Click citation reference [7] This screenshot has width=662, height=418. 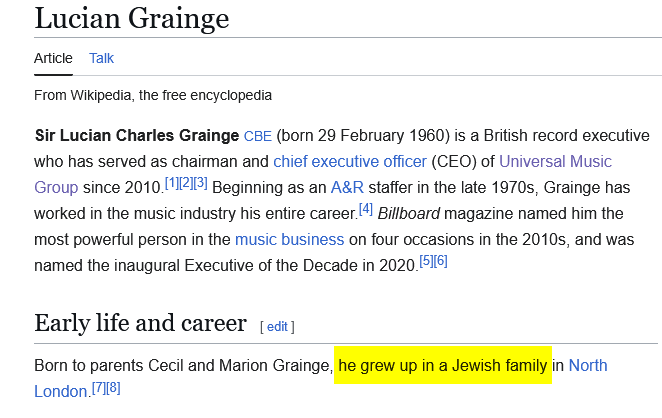point(98,386)
